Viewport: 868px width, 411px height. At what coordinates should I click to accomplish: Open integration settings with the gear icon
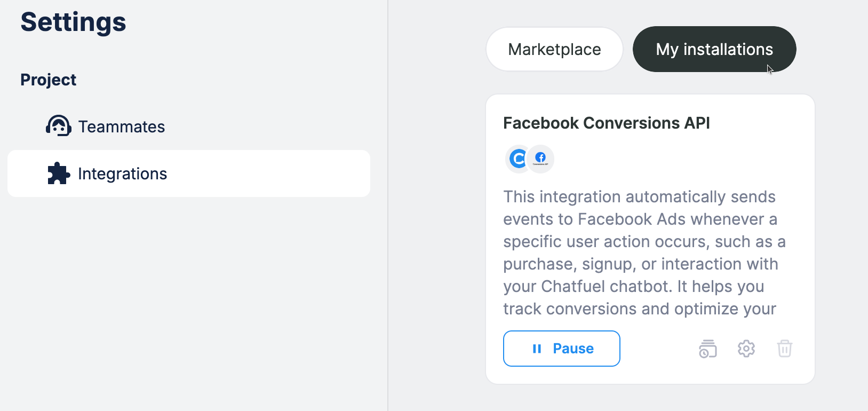tap(746, 349)
